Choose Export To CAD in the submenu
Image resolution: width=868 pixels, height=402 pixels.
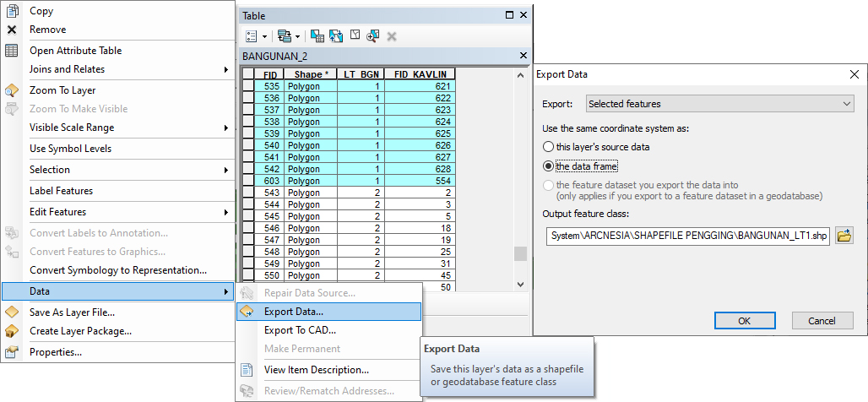(328, 330)
